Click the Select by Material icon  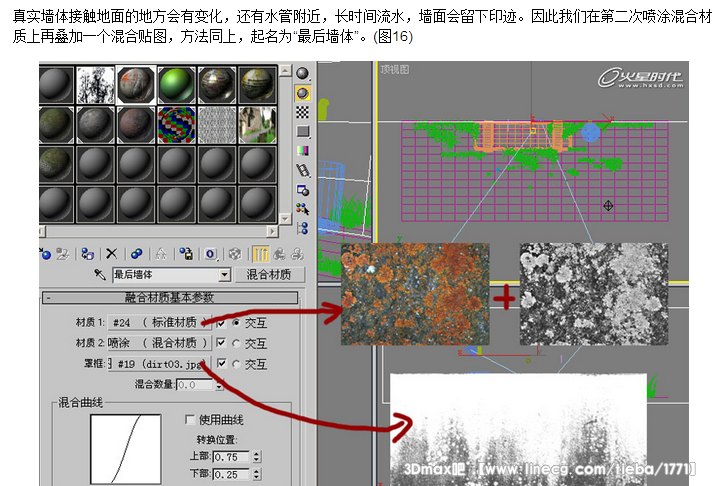[x=302, y=209]
